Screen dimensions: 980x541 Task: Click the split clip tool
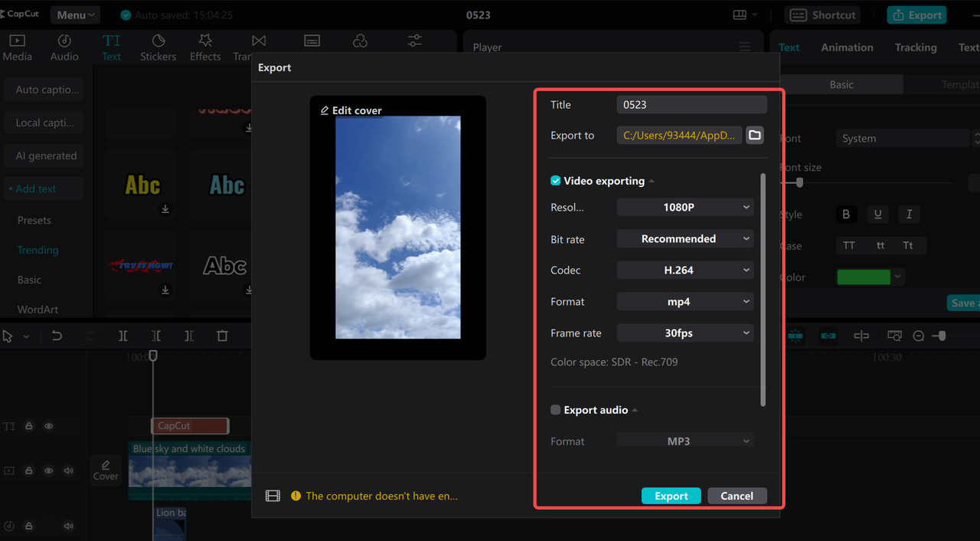122,336
